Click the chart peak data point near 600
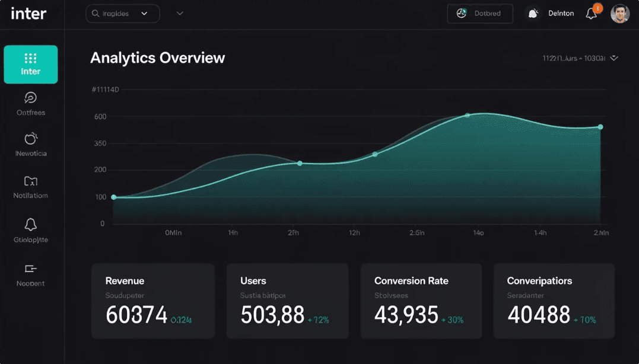The image size is (639, 364). [x=468, y=115]
